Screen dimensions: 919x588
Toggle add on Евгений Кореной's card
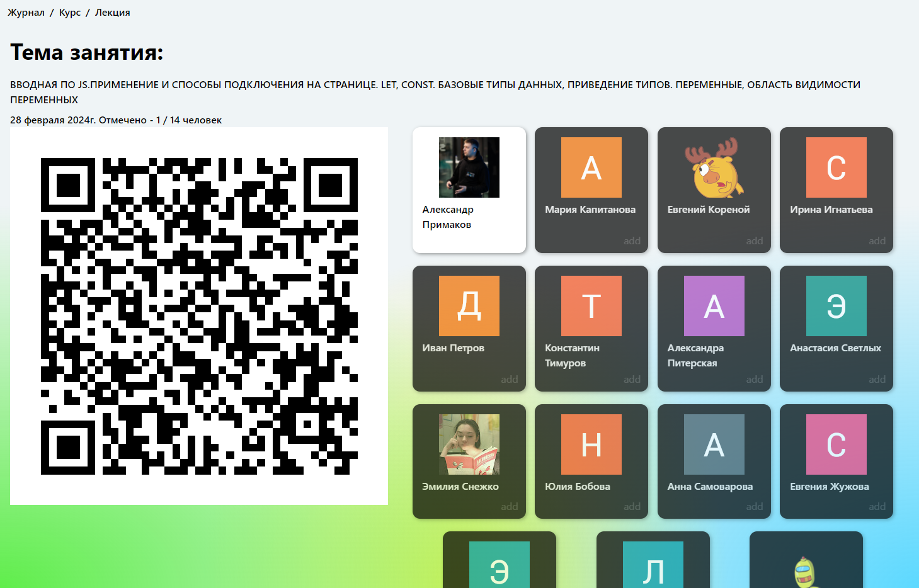click(x=754, y=241)
